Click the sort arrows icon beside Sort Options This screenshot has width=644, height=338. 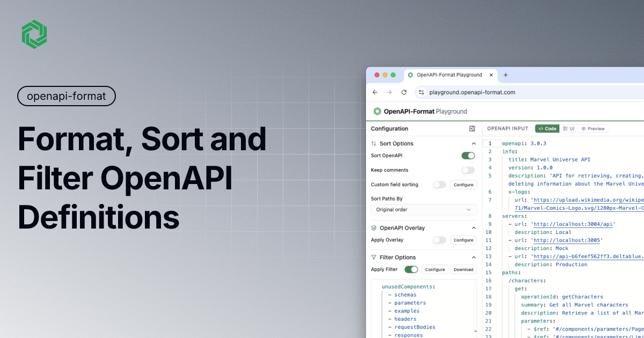375,143
